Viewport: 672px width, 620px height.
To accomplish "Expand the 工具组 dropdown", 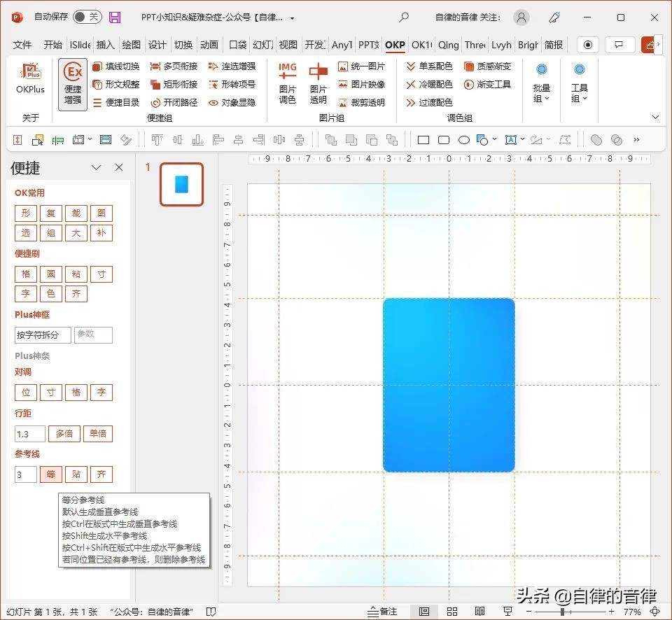I will click(579, 84).
